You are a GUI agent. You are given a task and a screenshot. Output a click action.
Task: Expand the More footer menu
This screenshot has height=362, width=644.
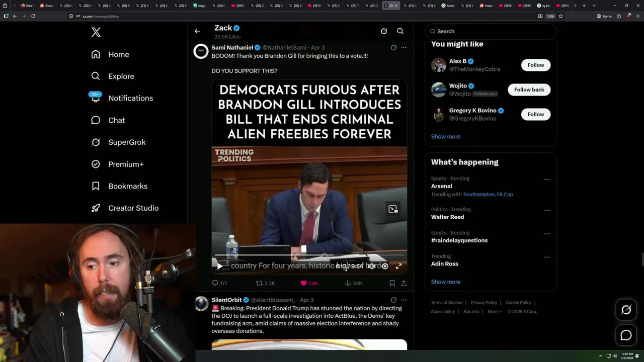[x=495, y=312]
